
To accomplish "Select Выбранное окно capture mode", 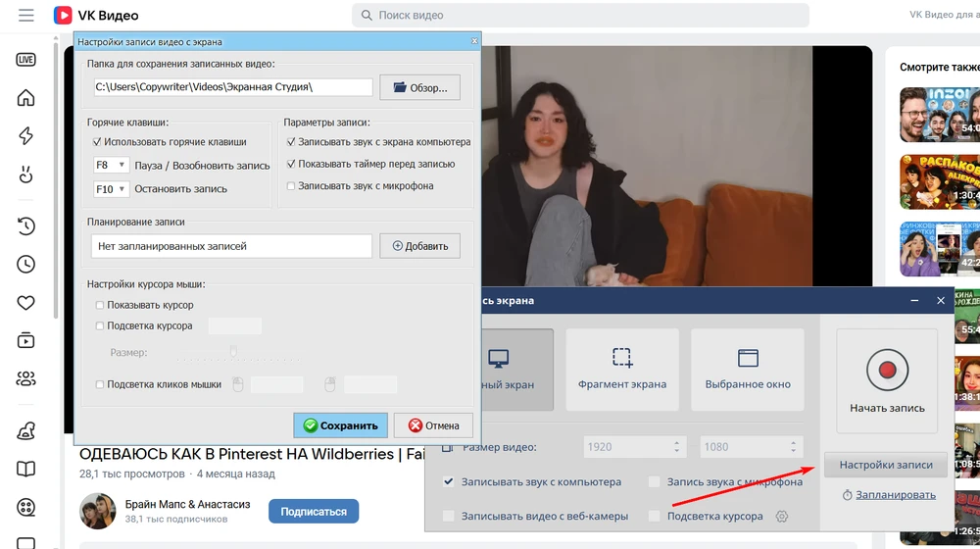I will pyautogui.click(x=748, y=370).
